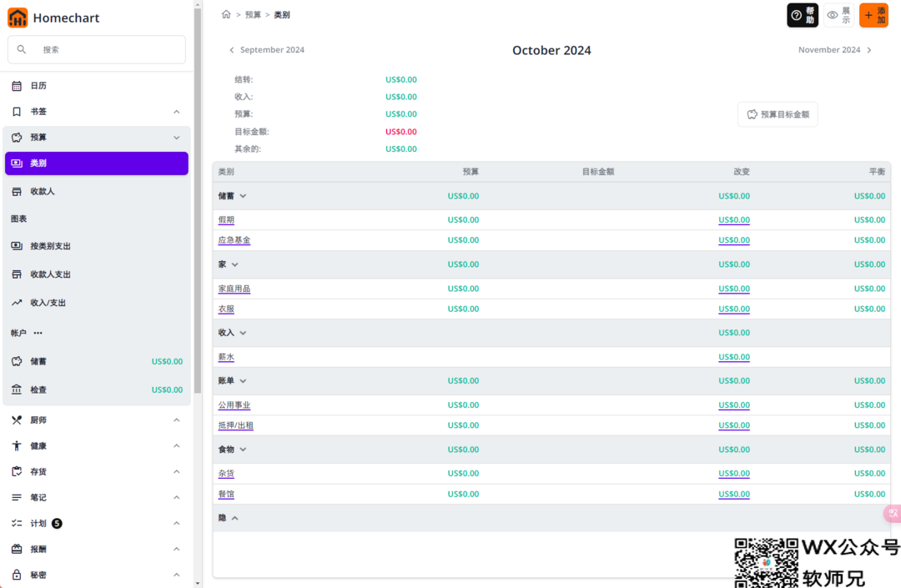Click the 存货 inventory icon
The image size is (901, 588).
tap(17, 471)
